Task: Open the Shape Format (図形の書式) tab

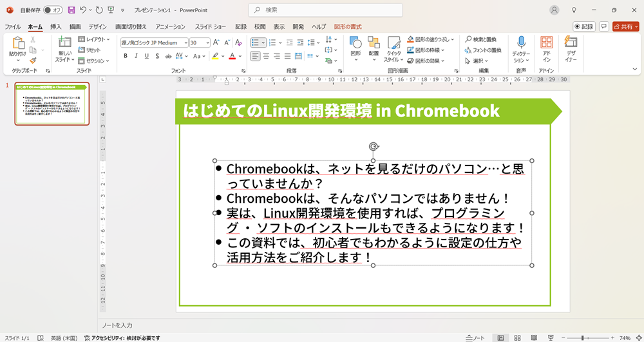Action: 348,26
